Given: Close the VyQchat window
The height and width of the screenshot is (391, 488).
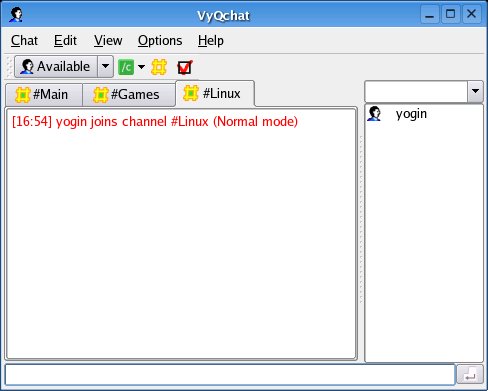Looking at the screenshot, I should pyautogui.click(x=471, y=14).
